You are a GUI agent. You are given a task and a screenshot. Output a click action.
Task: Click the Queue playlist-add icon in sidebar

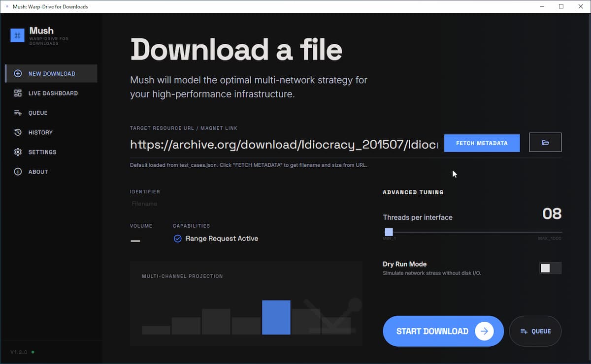pyautogui.click(x=18, y=113)
